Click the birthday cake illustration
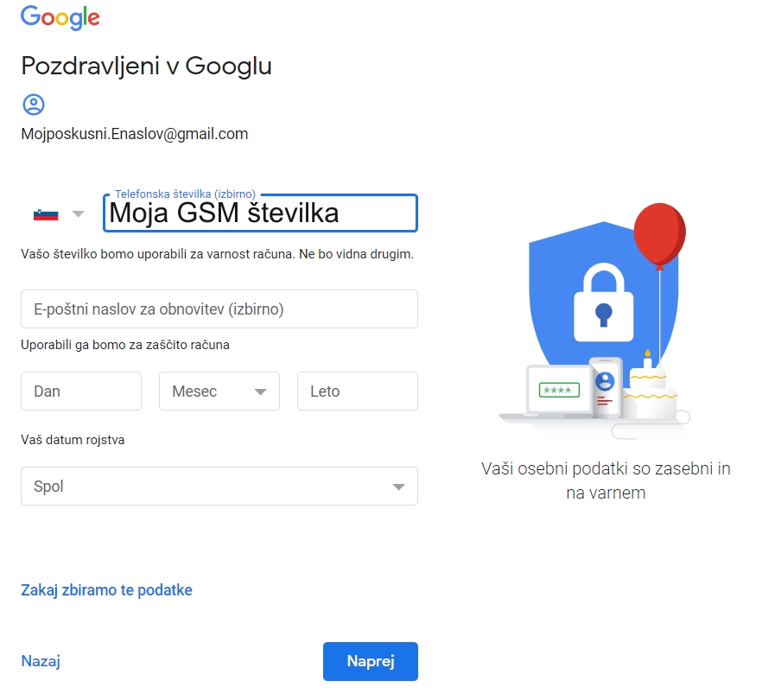The width and height of the screenshot is (762, 700). click(650, 387)
